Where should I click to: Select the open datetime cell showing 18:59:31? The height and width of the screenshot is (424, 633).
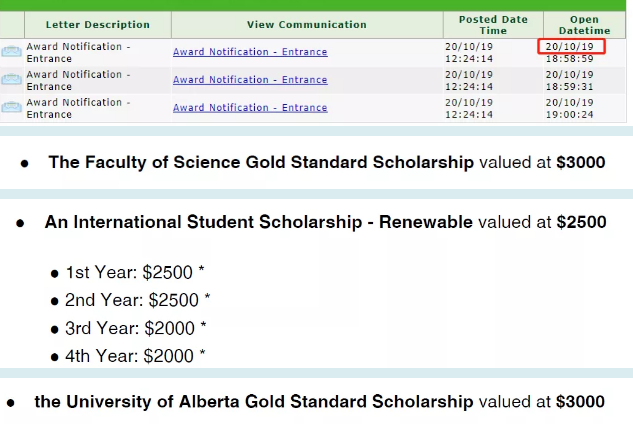(x=570, y=86)
